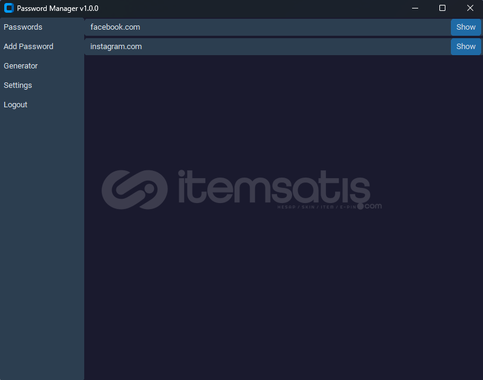The width and height of the screenshot is (483, 380).
Task: Go to Add Password in sidebar
Action: click(28, 46)
